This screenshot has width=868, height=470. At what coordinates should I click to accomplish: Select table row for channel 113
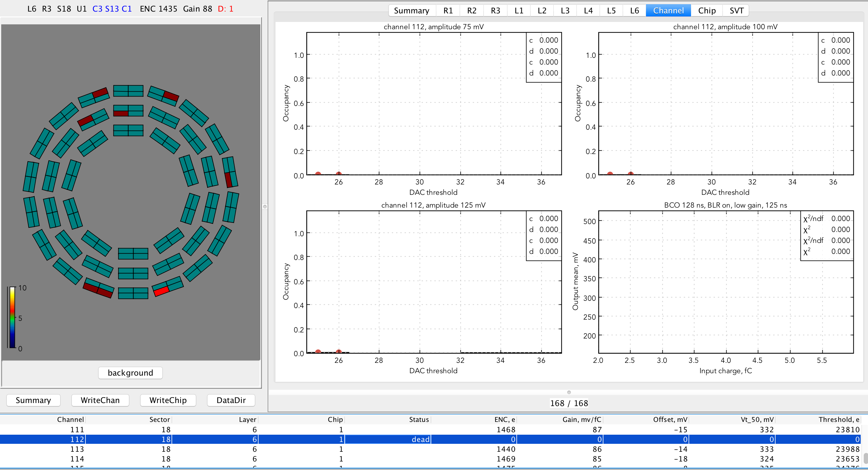tap(431, 449)
